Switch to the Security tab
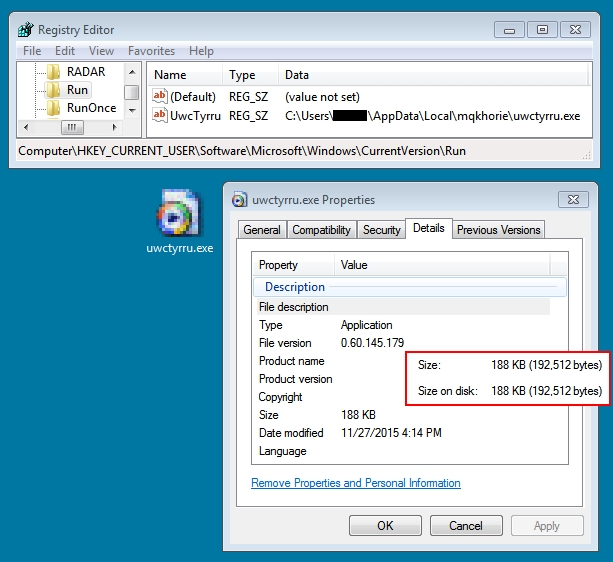The height and width of the screenshot is (562, 613). tap(382, 229)
